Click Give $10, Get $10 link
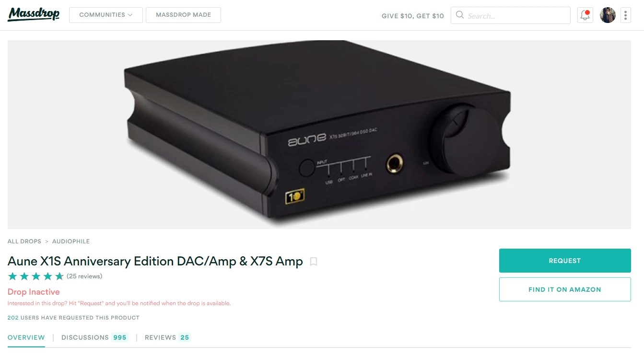The height and width of the screenshot is (355, 644). click(413, 16)
